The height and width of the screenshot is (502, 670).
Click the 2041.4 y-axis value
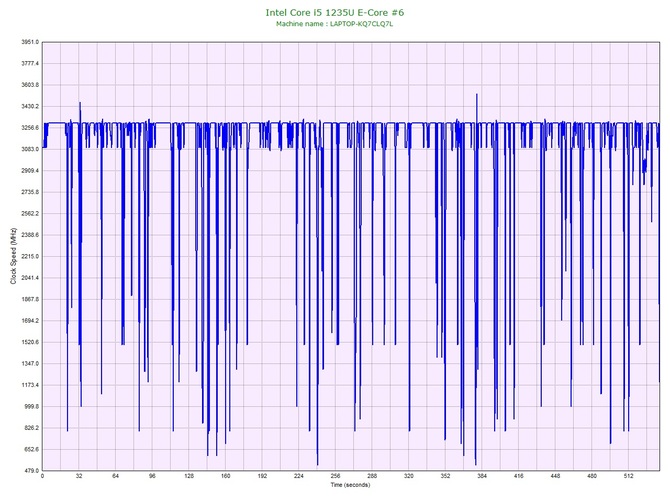coord(30,278)
